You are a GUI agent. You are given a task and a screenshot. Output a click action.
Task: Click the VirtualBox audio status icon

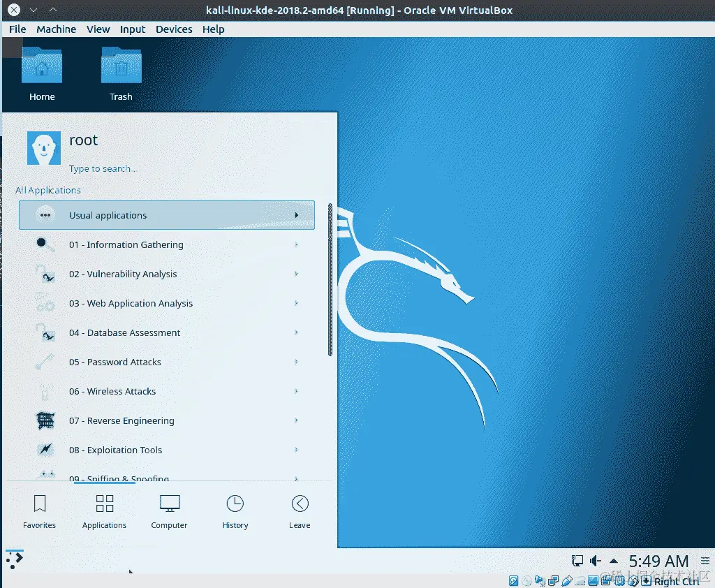[x=540, y=581]
